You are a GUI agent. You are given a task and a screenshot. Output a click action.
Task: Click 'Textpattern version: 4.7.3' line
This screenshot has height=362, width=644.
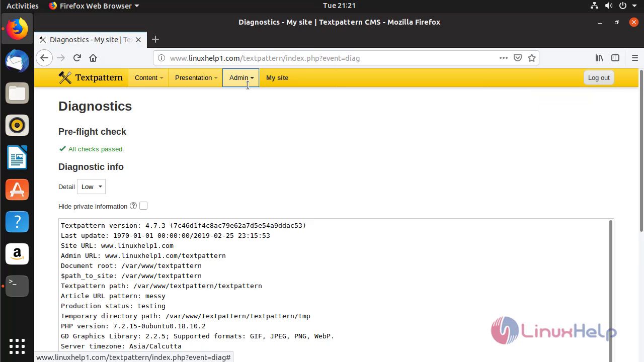pos(184,225)
